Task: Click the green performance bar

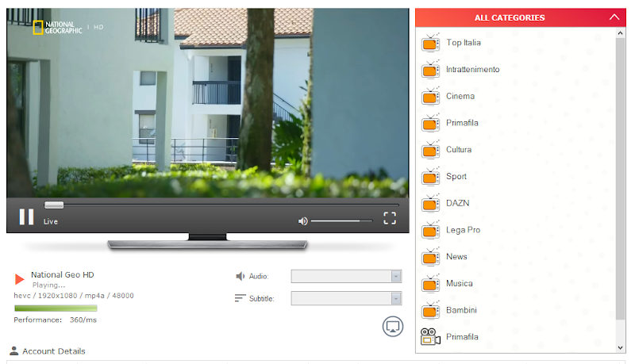Action: pos(56,308)
